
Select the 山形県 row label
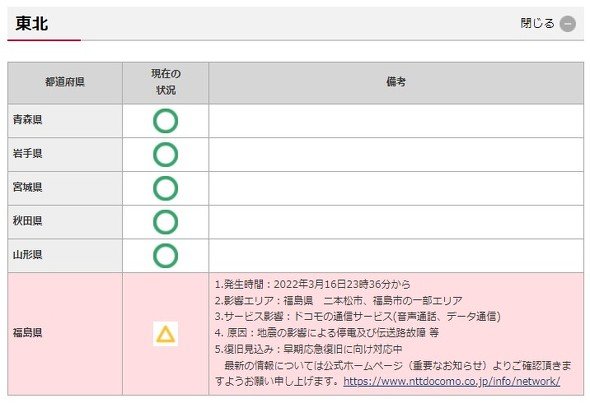[x=27, y=255]
